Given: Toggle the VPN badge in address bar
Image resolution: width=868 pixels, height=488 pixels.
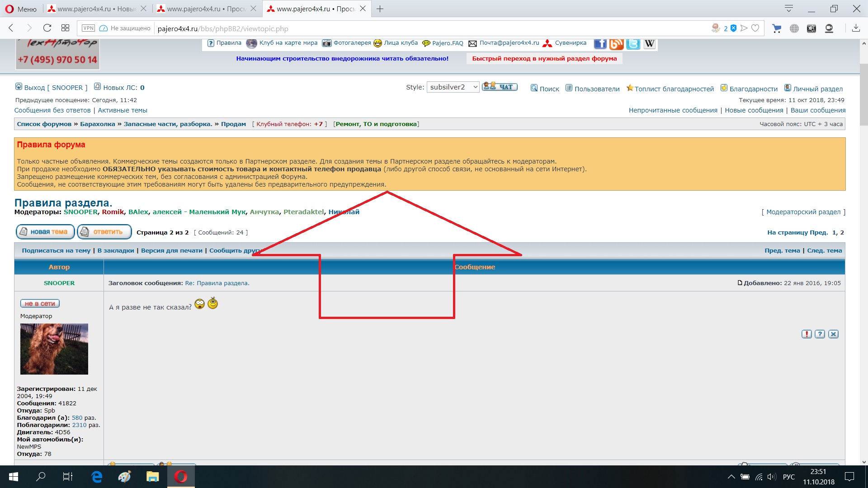Looking at the screenshot, I should coord(88,28).
